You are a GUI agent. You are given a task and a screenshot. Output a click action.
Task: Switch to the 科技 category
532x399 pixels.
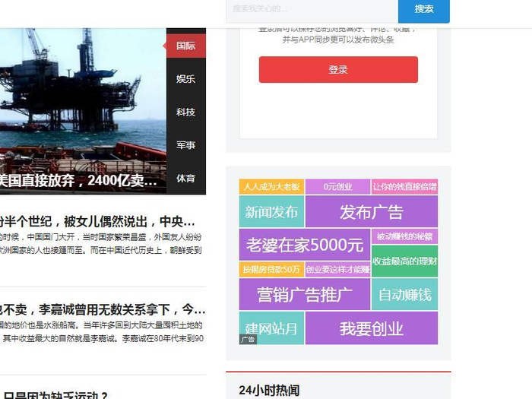(x=185, y=112)
